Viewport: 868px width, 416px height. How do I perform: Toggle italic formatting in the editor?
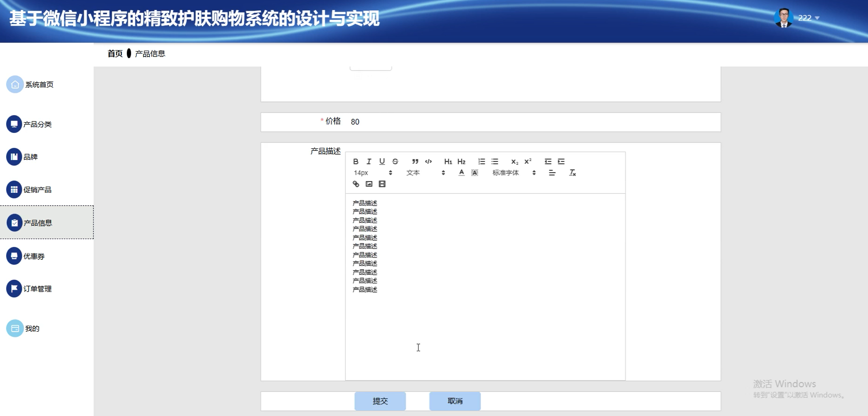click(369, 161)
